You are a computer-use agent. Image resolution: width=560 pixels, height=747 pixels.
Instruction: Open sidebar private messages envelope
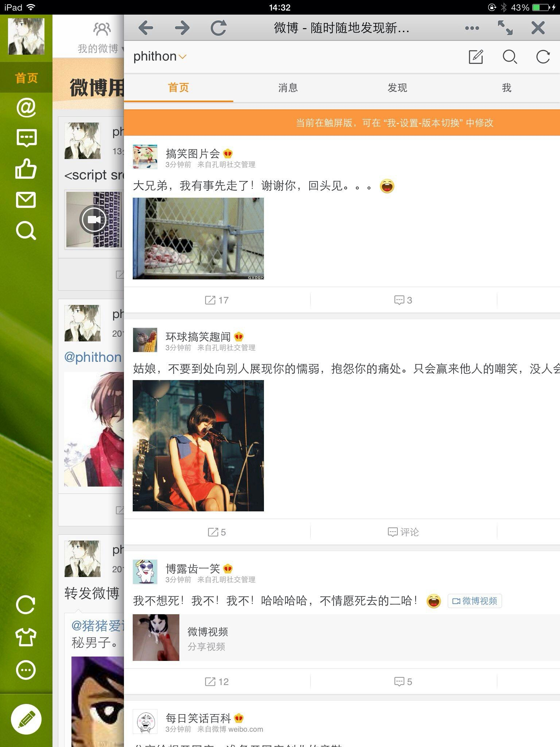tap(26, 200)
